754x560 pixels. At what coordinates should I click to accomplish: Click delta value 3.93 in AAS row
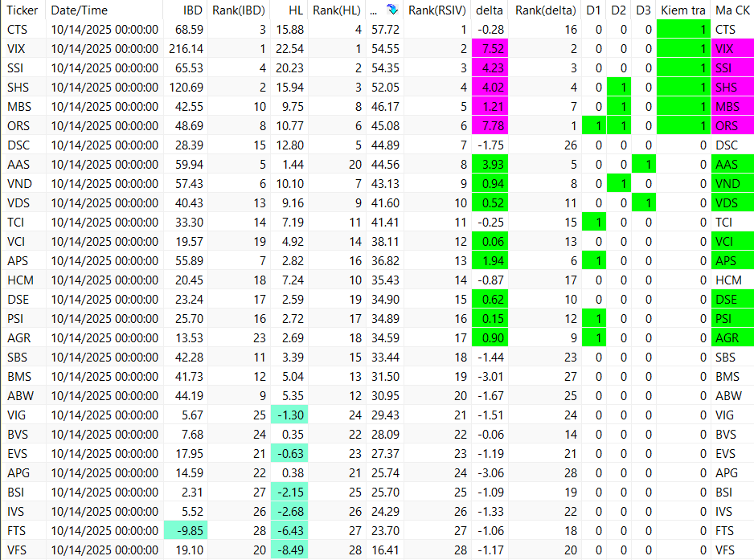click(x=490, y=165)
